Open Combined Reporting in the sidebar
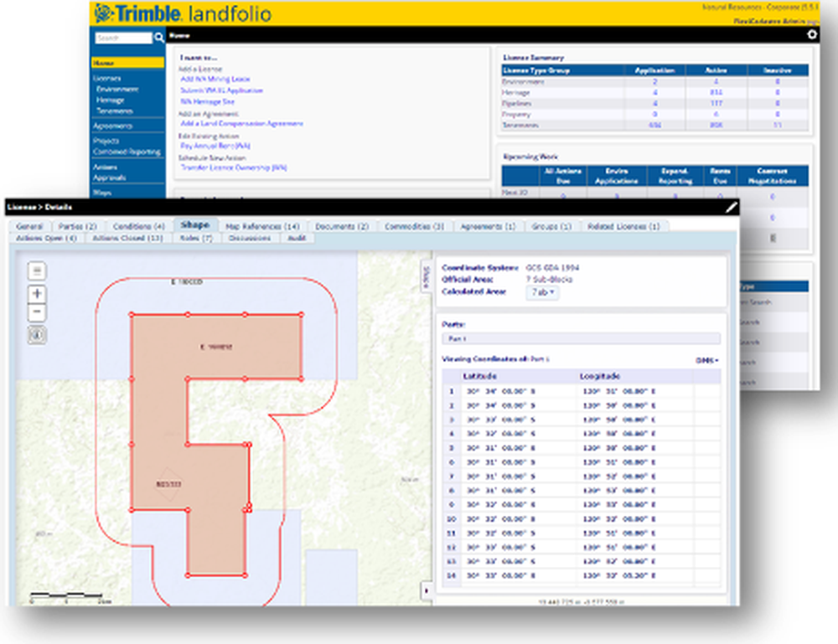Screen dimensions: 838x644 pyautogui.click(x=127, y=152)
